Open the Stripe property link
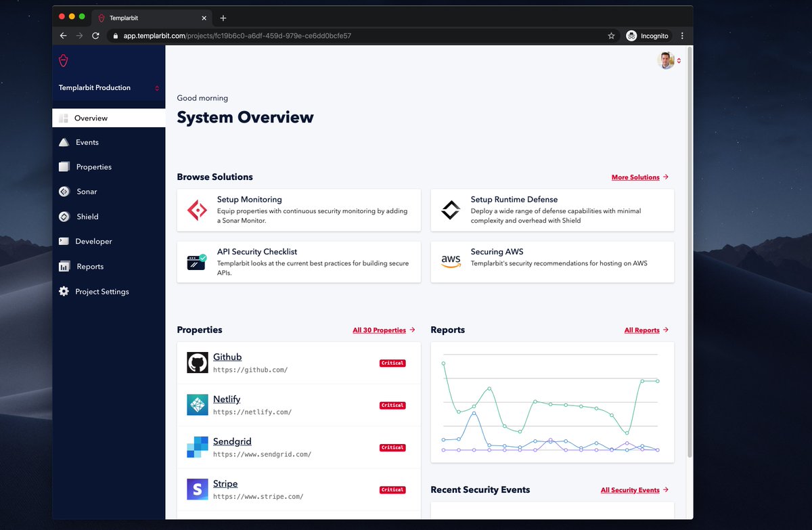The width and height of the screenshot is (812, 530). click(x=225, y=483)
